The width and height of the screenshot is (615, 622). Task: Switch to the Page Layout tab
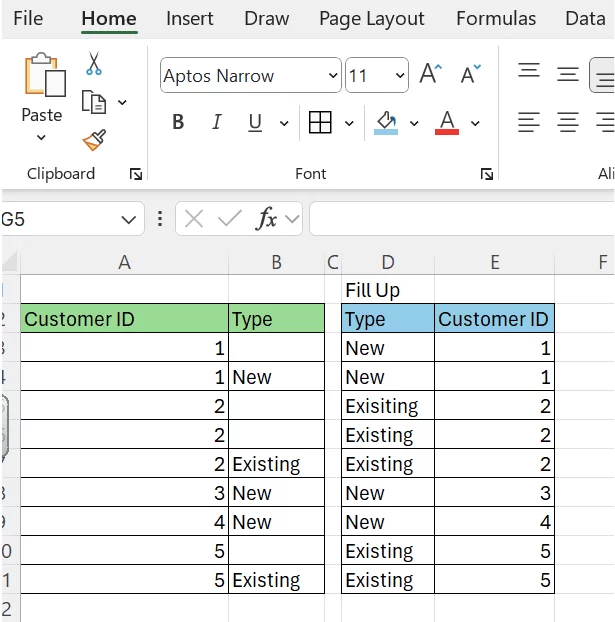[372, 19]
